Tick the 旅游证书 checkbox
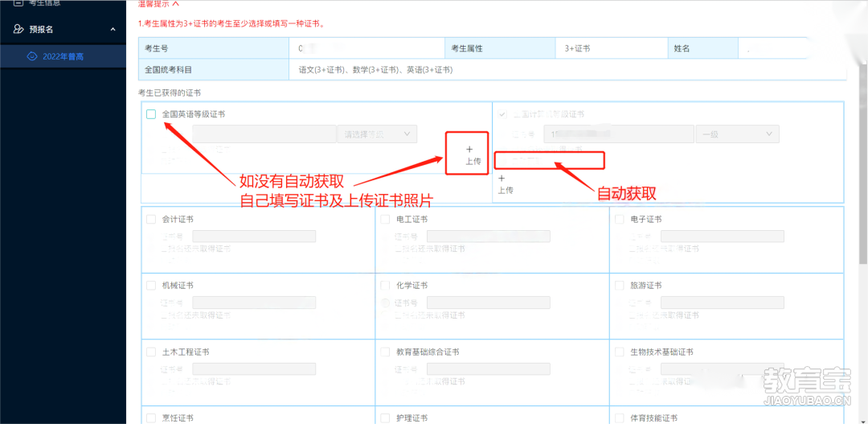This screenshot has height=424, width=868. (x=620, y=286)
